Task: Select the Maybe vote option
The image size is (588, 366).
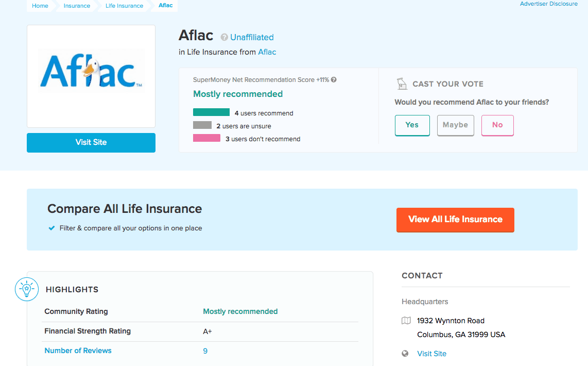Action: click(455, 125)
